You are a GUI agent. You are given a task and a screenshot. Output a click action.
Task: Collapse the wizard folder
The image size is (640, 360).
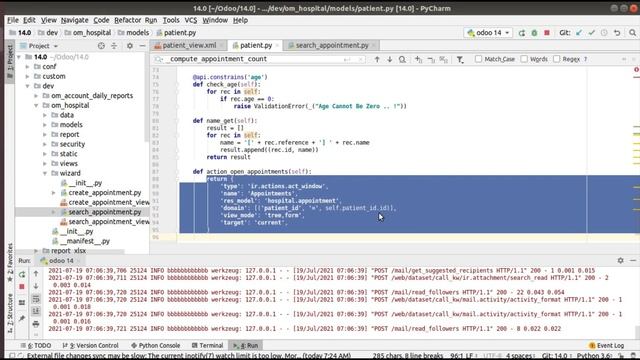click(45, 173)
